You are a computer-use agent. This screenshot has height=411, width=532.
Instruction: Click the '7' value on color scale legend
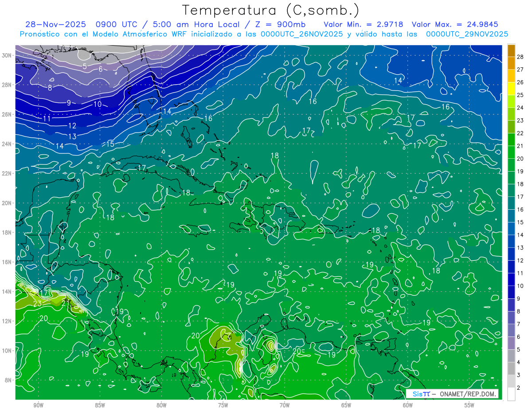coord(519,324)
